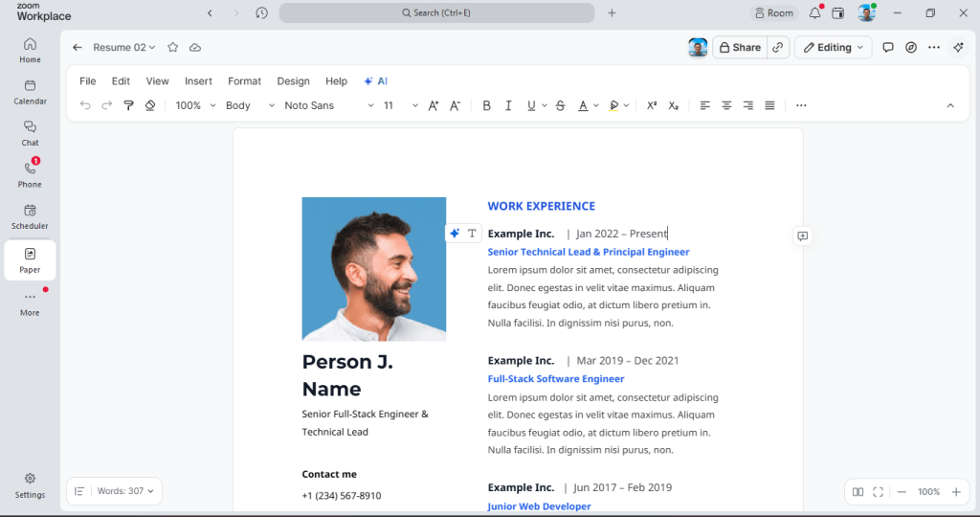The image size is (980, 517).
Task: Open the Insert menu
Action: pos(198,81)
